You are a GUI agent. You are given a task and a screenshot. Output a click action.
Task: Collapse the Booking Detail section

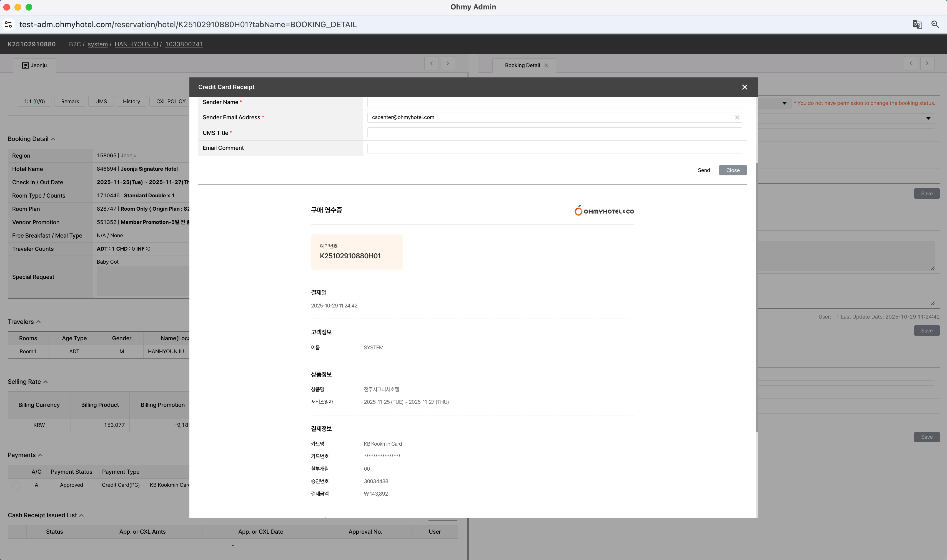pyautogui.click(x=53, y=139)
